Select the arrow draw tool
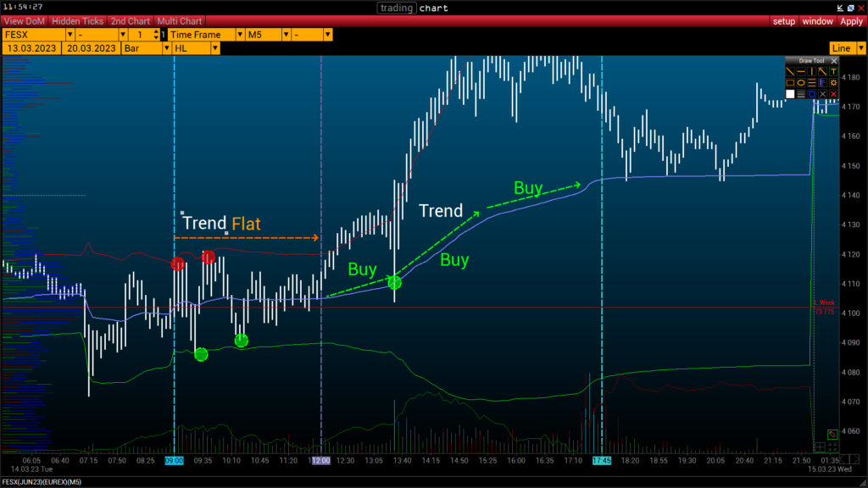868x488 pixels. click(x=823, y=71)
